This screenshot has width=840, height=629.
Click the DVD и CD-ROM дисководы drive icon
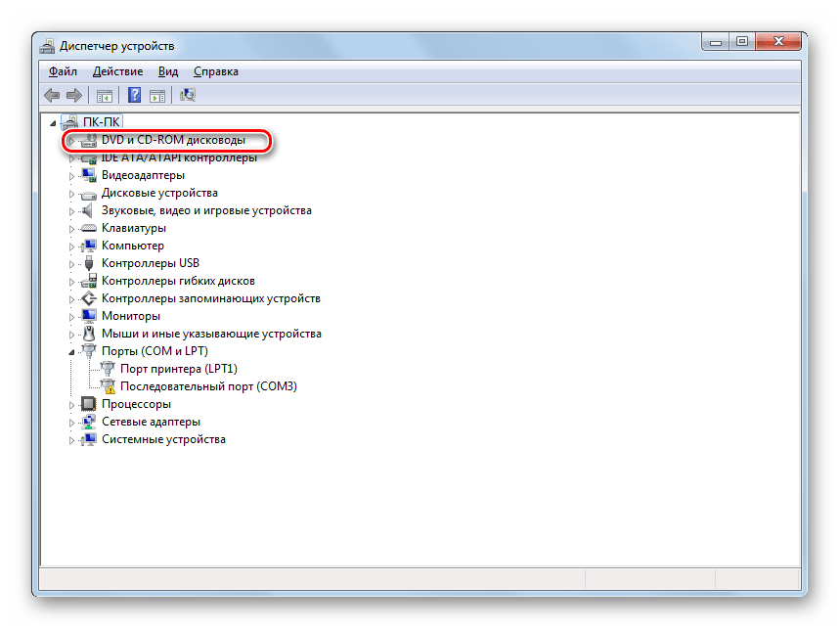coord(88,140)
